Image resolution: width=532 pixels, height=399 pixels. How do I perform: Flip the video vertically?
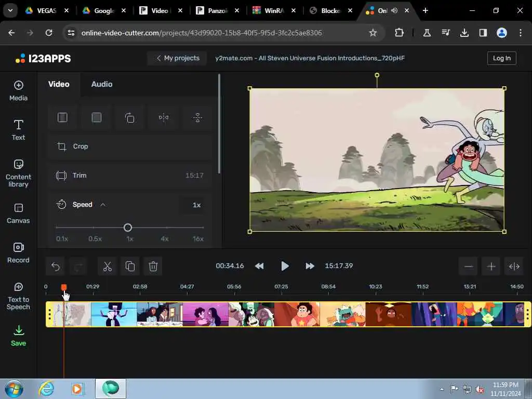click(x=197, y=117)
